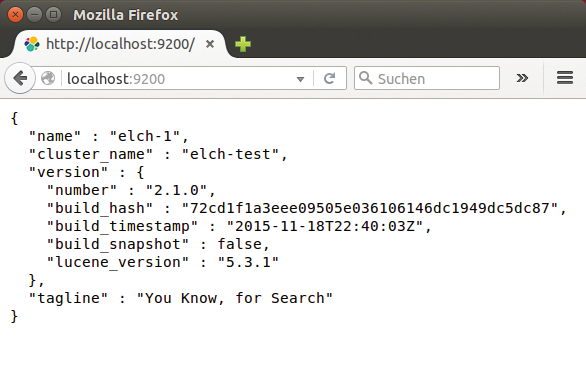This screenshot has width=586, height=378.
Task: Go back with the back arrow button
Action: pyautogui.click(x=20, y=78)
